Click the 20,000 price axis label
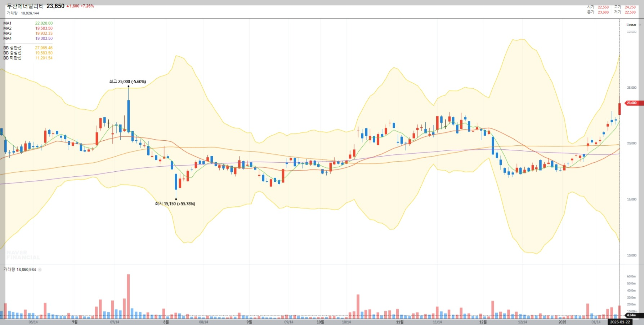Screen dimensions: 644x325 [631, 143]
